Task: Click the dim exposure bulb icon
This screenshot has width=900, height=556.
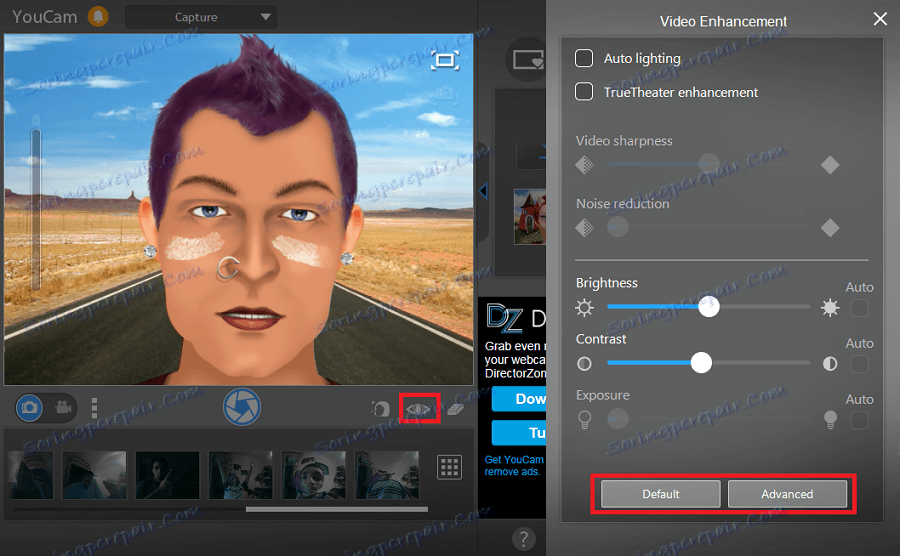Action: click(584, 420)
